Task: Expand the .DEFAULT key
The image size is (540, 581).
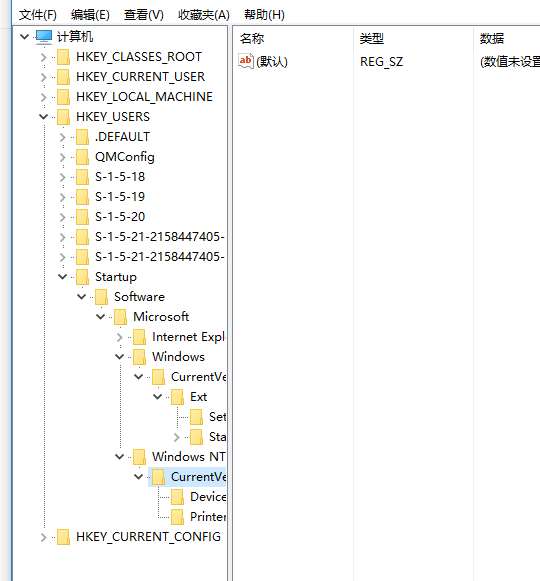Action: pos(62,137)
